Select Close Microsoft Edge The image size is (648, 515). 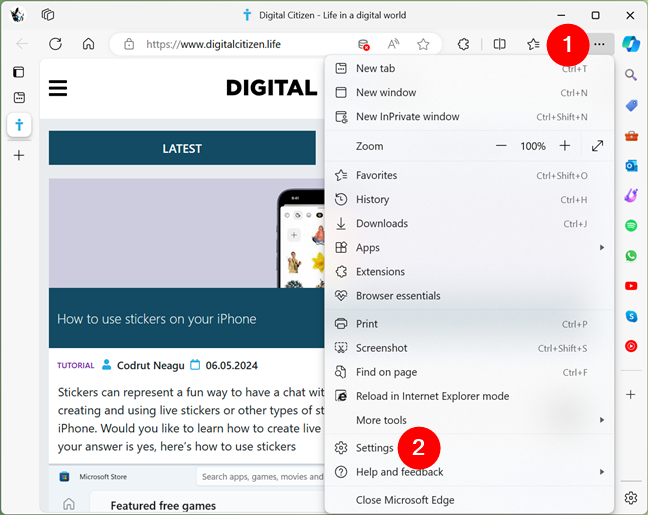click(469, 500)
